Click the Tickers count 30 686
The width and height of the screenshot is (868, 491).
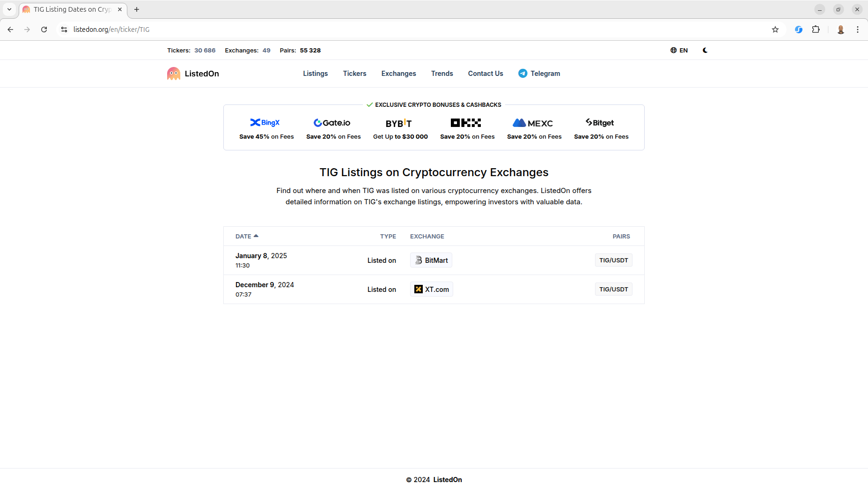pyautogui.click(x=205, y=51)
